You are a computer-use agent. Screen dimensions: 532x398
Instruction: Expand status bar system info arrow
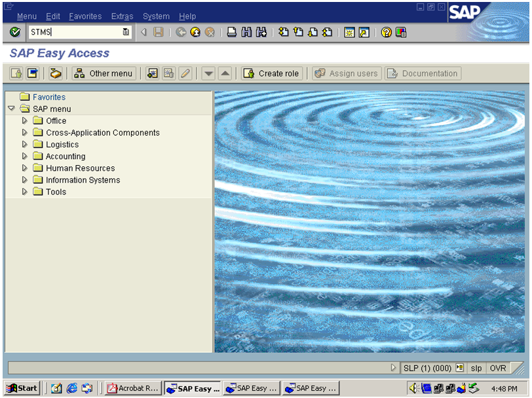[x=393, y=368]
